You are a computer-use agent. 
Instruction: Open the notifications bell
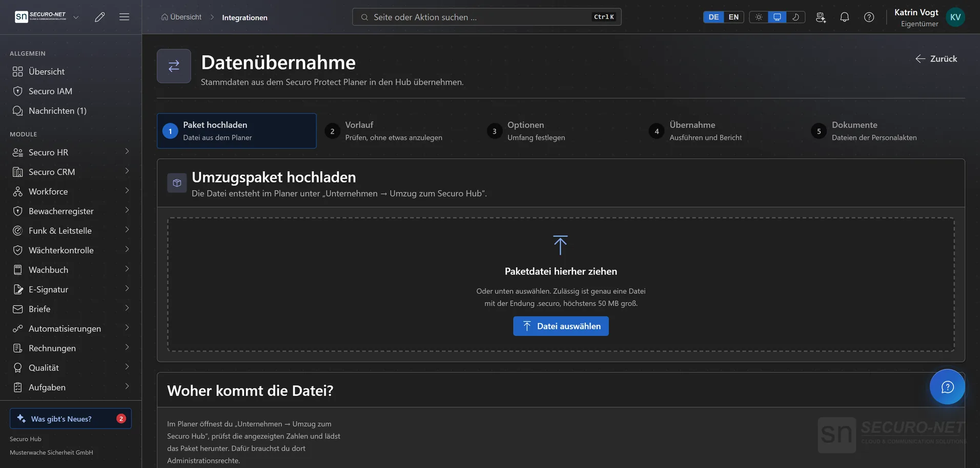tap(845, 17)
